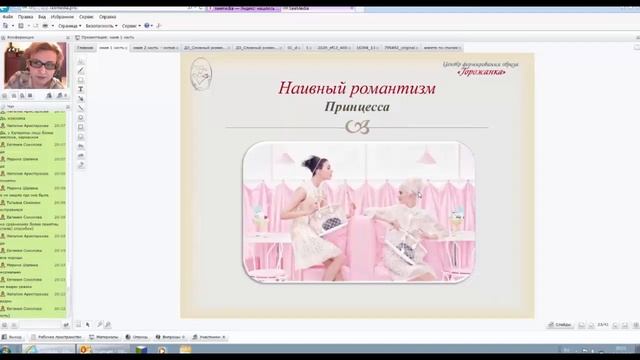Expand the help icon dropdown arrow
The image size is (640, 360).
point(152,26)
